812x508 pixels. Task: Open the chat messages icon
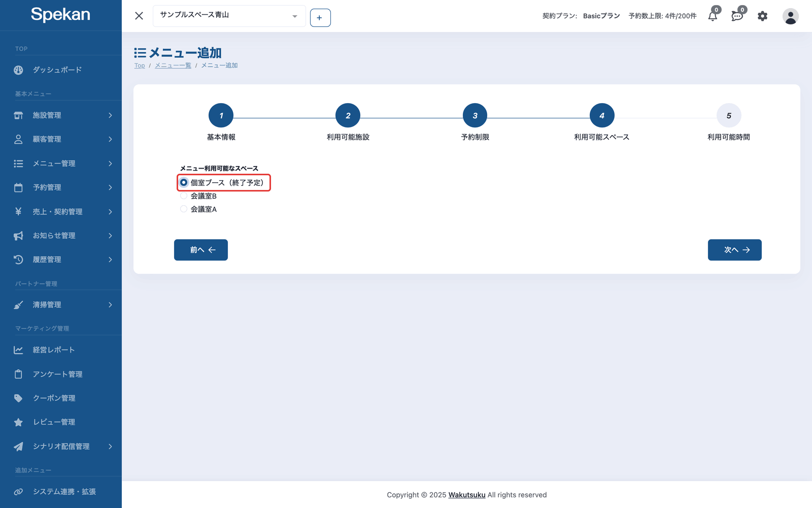737,16
